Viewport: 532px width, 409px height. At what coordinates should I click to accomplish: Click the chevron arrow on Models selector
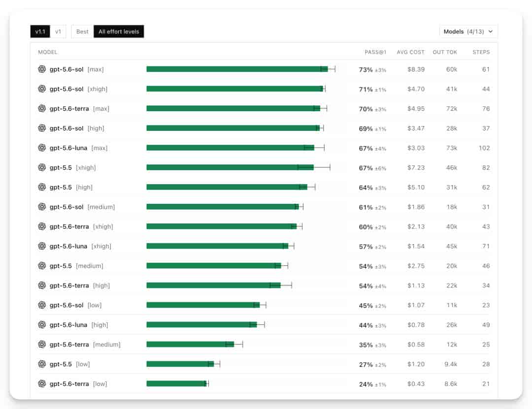[491, 31]
